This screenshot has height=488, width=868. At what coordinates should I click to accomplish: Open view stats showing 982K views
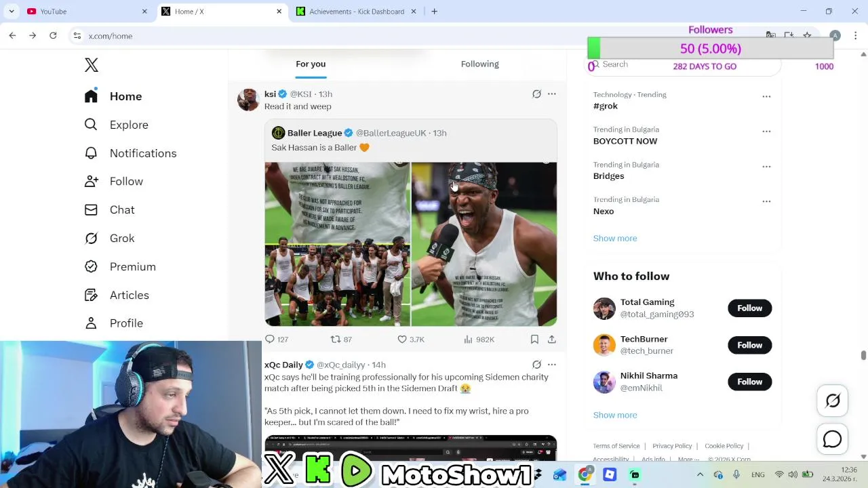tap(479, 339)
